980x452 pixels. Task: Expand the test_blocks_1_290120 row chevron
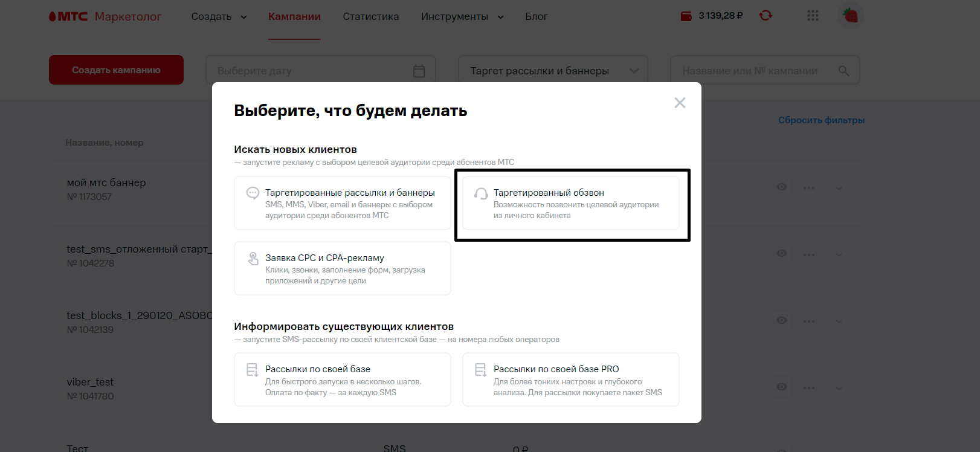coord(839,321)
